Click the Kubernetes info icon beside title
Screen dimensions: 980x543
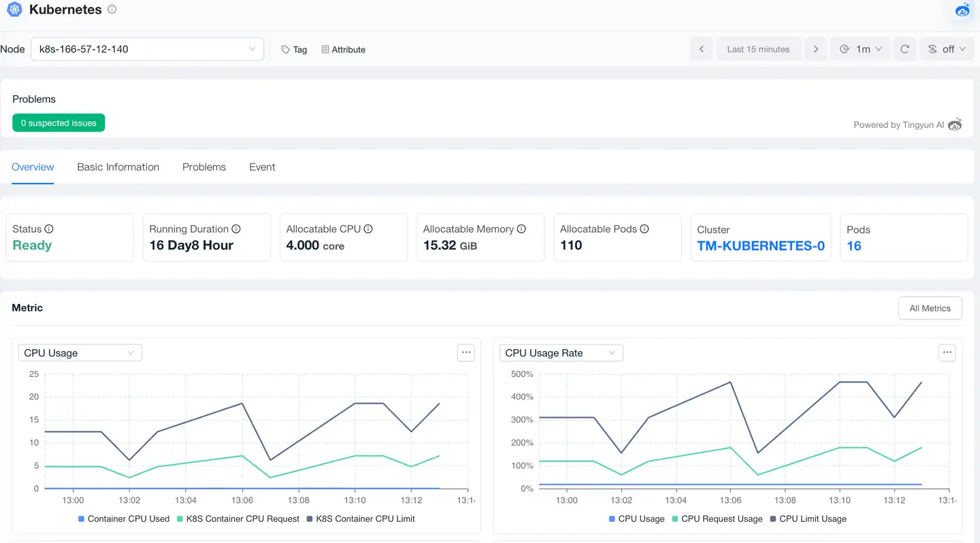coord(112,10)
